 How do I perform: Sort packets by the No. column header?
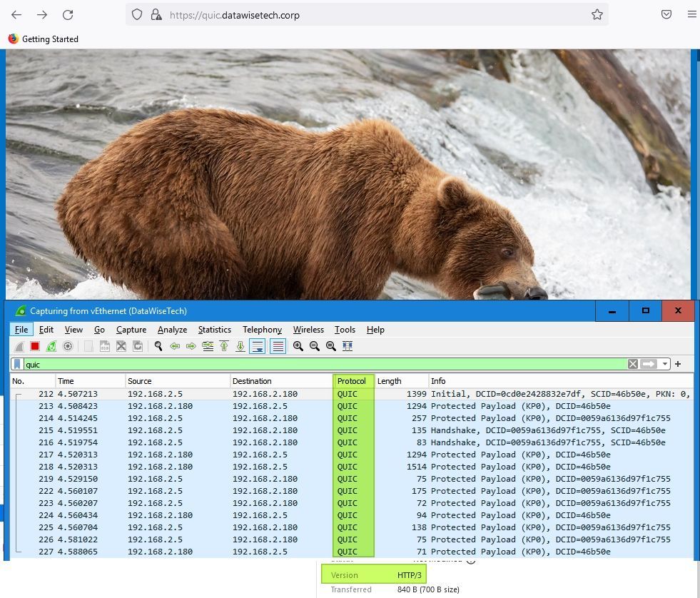click(x=33, y=381)
